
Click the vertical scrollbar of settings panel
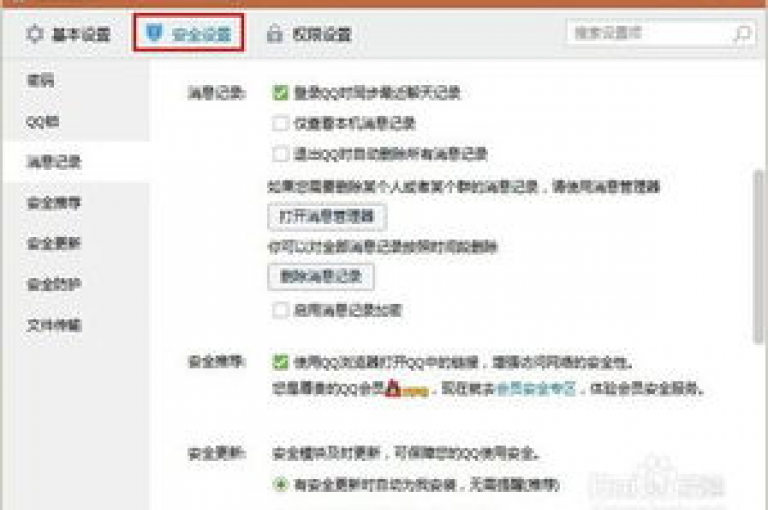(759, 256)
